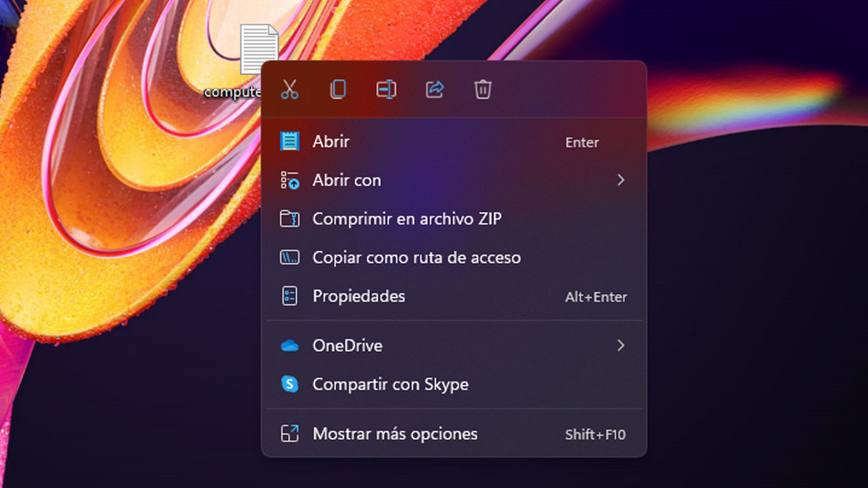Click the Mostrar más opciones expand icon
This screenshot has width=868, height=488.
(x=290, y=434)
